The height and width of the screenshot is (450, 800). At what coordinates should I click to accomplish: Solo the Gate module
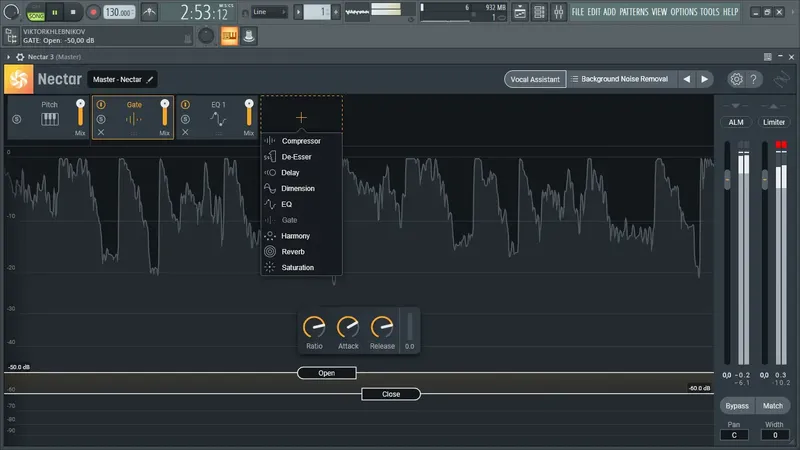(101, 119)
